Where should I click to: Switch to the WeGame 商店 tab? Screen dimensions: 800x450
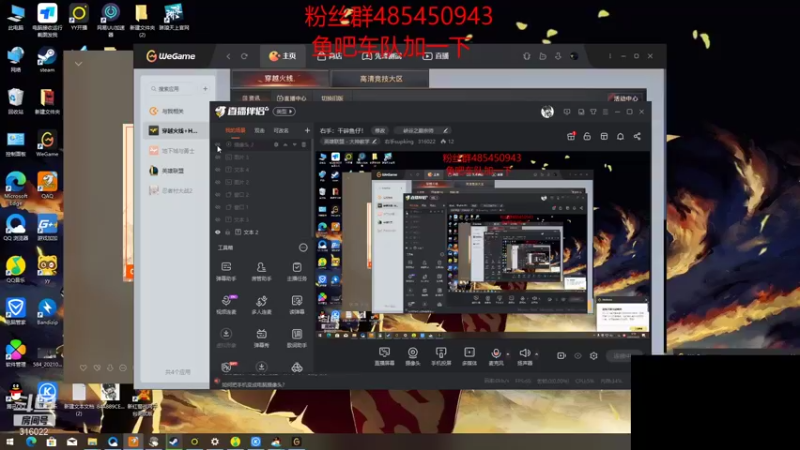pyautogui.click(x=329, y=56)
